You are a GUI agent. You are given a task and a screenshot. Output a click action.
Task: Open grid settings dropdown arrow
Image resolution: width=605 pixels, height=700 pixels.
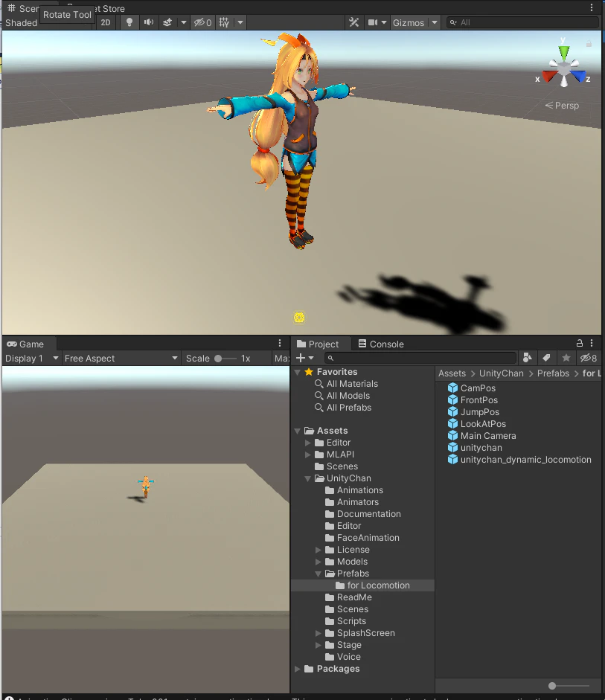pos(240,22)
